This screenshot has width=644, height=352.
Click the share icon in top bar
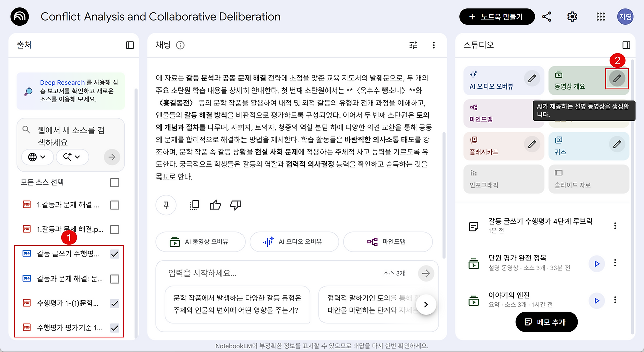point(547,17)
